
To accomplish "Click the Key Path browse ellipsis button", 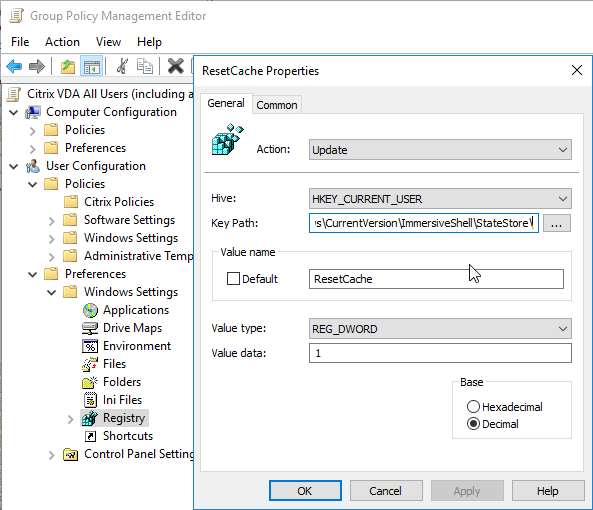I will click(556, 223).
